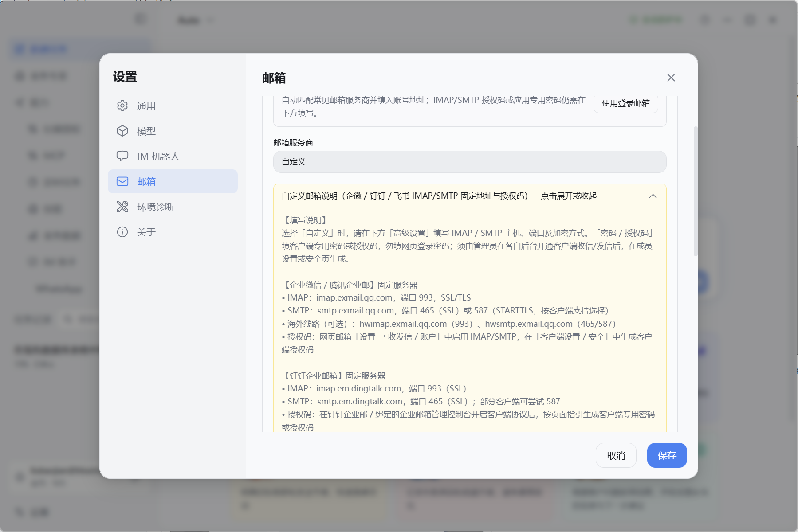Open the IM 机器人 chat bubble item
The height and width of the screenshot is (532, 798).
tap(173, 156)
